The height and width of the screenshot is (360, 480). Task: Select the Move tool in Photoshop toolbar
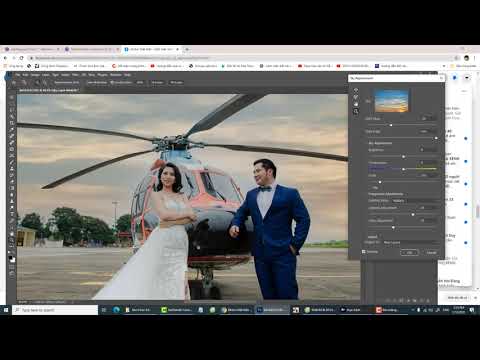tap(12, 97)
